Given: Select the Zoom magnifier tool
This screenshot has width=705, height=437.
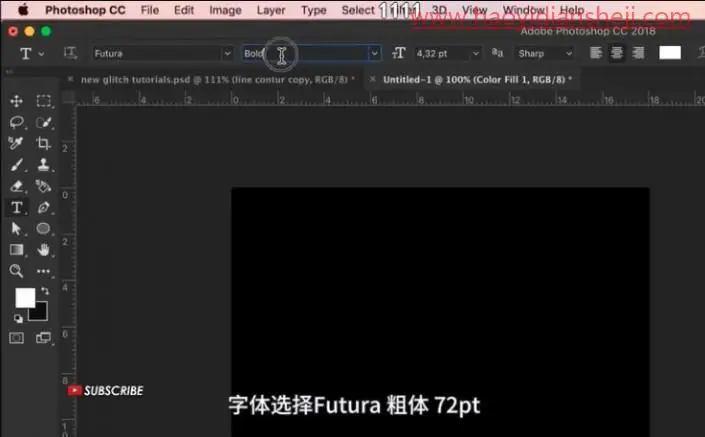Looking at the screenshot, I should tap(16, 271).
